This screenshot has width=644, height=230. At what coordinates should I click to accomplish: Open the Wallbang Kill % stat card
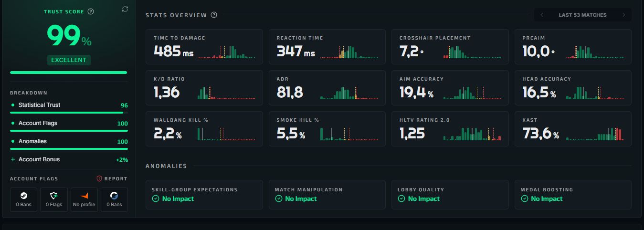click(x=204, y=129)
